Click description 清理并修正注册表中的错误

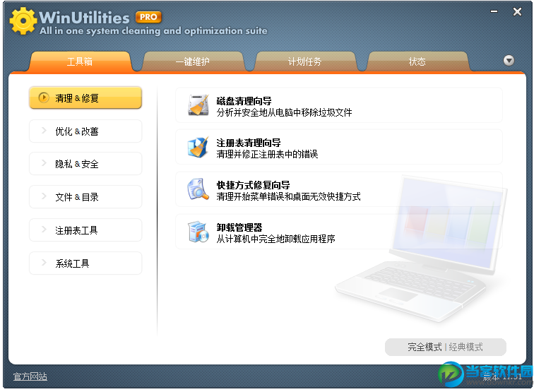coord(267,154)
